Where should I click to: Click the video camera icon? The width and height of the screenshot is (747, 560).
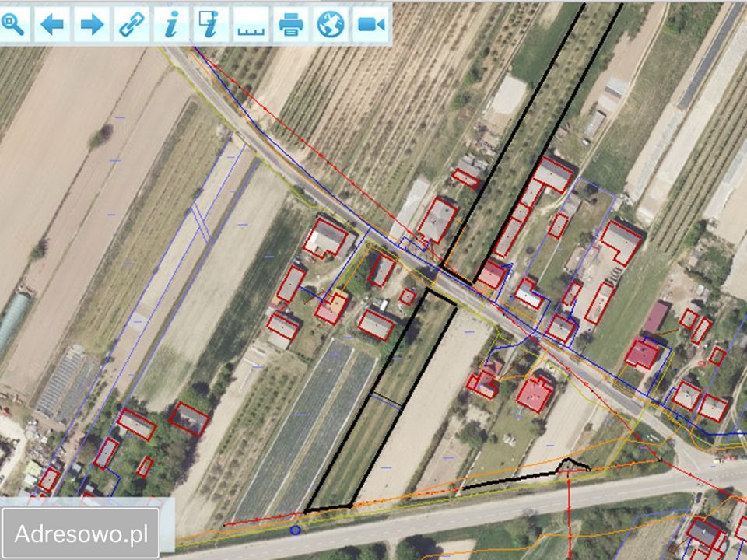pyautogui.click(x=370, y=24)
